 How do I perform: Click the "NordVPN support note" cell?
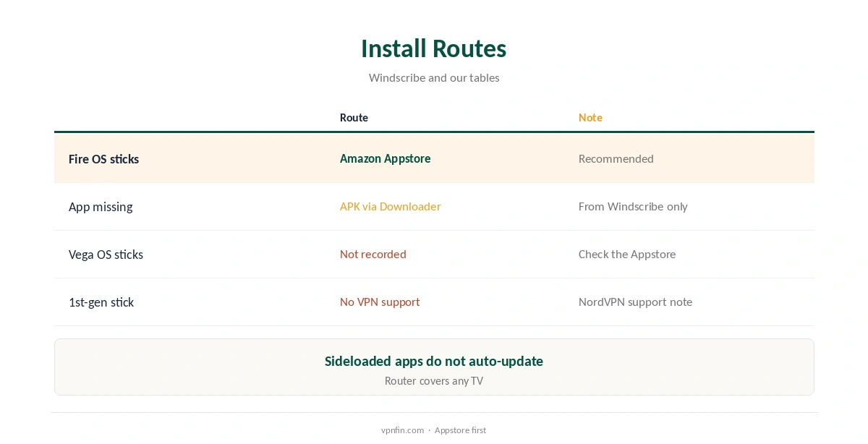pyautogui.click(x=635, y=302)
